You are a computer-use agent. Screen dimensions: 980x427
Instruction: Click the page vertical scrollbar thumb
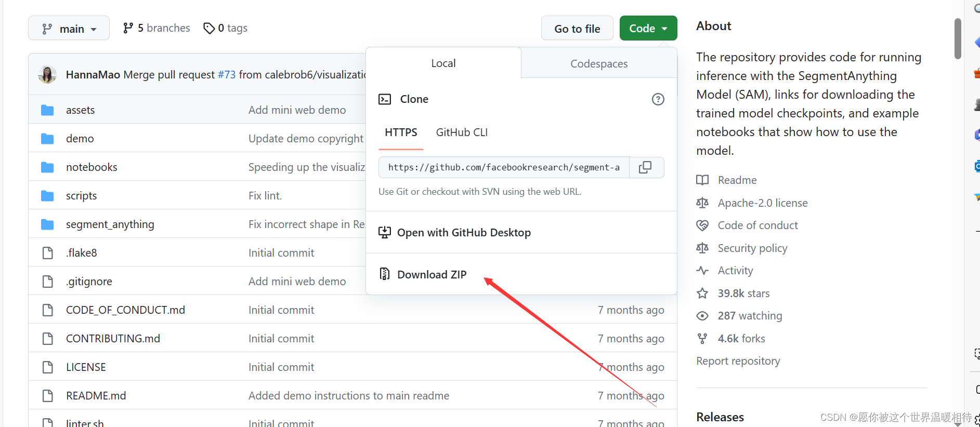958,39
